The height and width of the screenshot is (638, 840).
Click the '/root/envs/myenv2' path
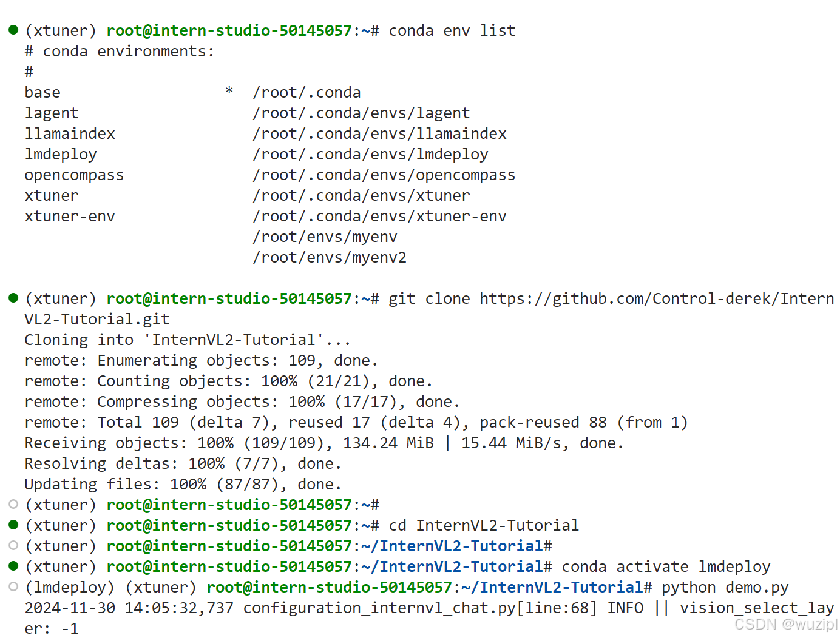(330, 257)
